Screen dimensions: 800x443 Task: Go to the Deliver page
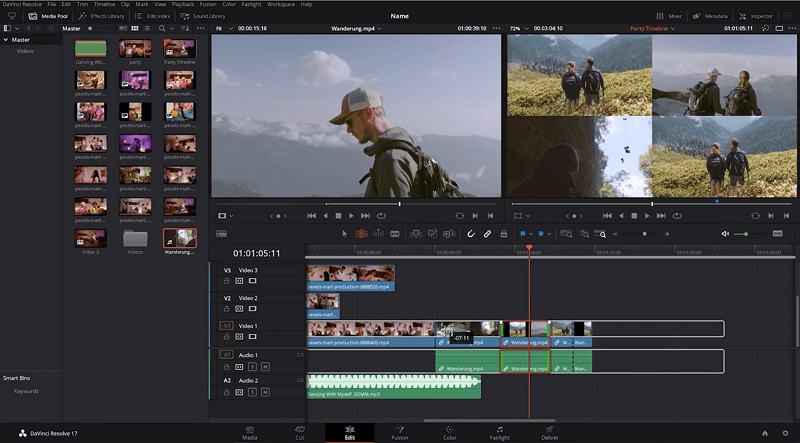coord(549,433)
